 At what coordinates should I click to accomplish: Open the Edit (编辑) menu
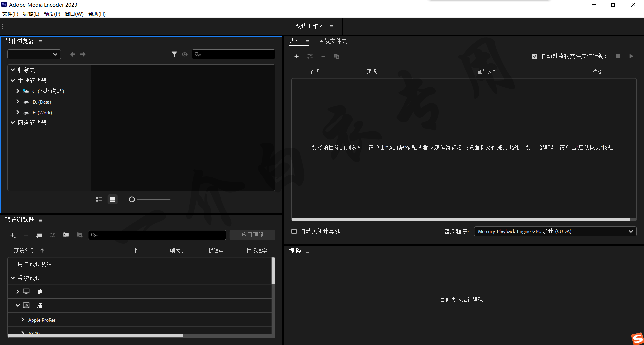(31, 14)
